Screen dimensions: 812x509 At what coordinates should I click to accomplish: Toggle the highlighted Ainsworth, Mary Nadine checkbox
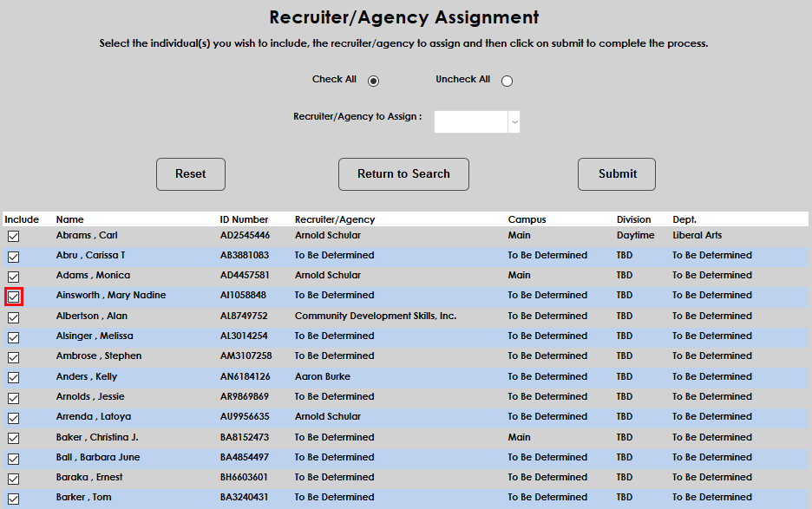click(x=13, y=296)
